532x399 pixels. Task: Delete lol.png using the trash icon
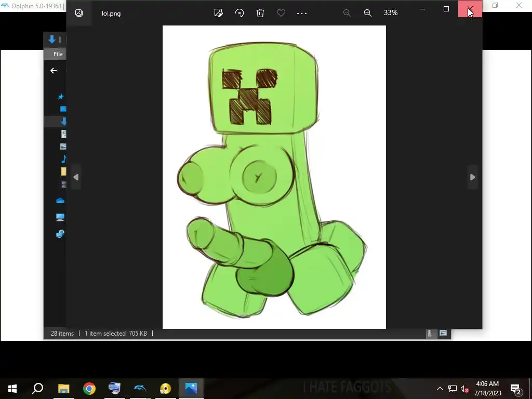click(x=260, y=13)
